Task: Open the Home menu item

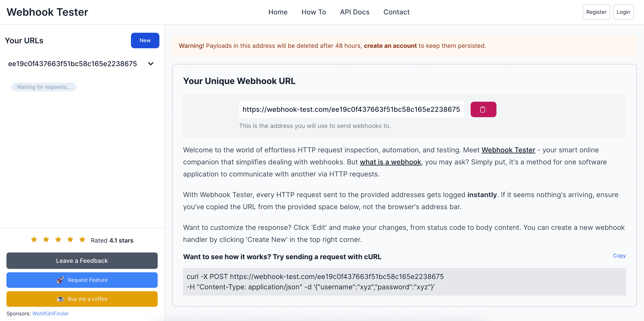Action: (x=278, y=12)
